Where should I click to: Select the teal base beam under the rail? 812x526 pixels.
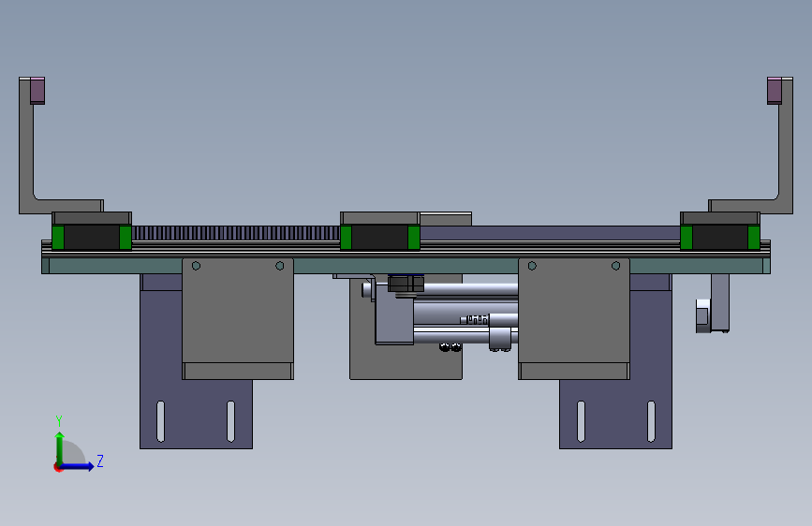coord(406,266)
